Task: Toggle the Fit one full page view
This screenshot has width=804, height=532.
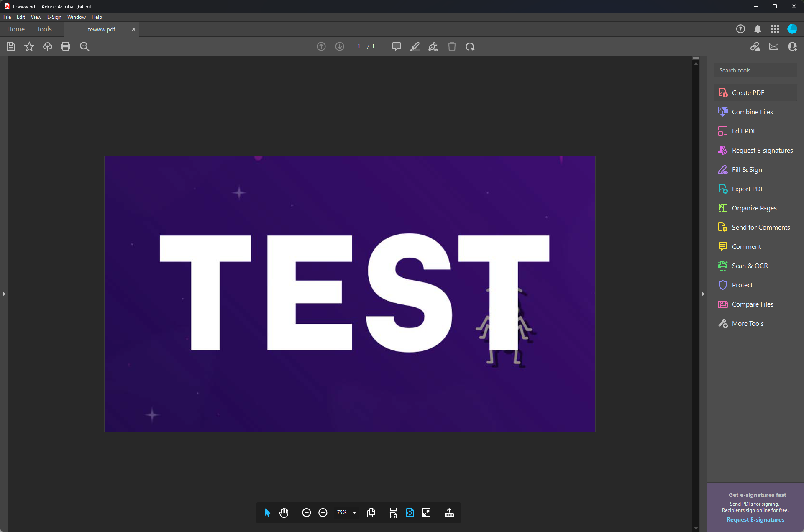Action: [410, 513]
